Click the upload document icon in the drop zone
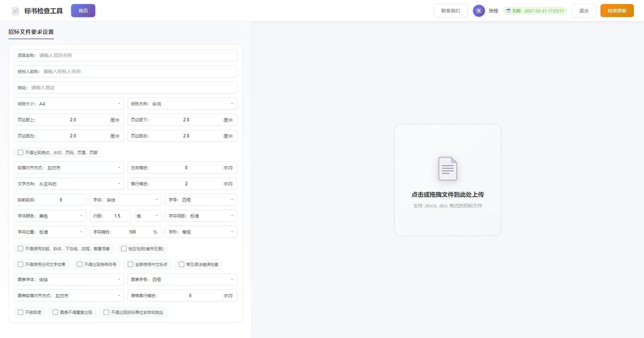This screenshot has width=644, height=338. (447, 168)
